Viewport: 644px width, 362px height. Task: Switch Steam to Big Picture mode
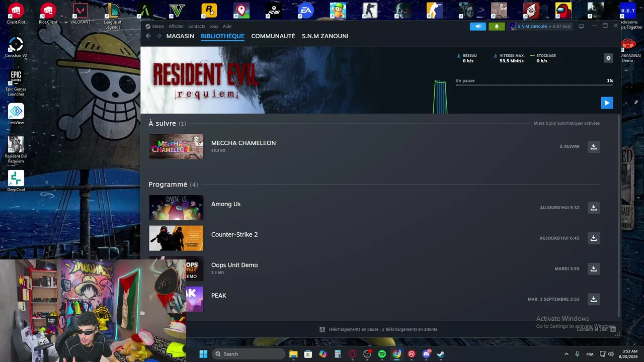581,26
